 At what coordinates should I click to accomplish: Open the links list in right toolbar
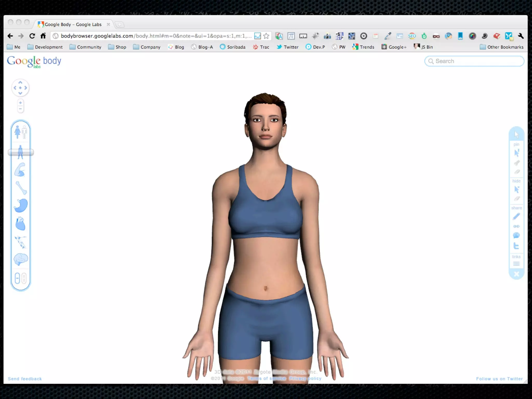[516, 264]
